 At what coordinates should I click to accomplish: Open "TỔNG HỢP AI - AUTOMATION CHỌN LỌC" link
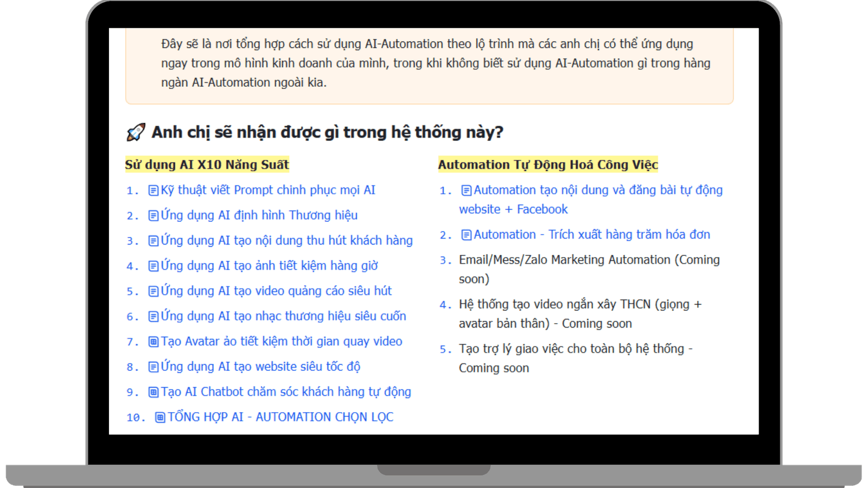[x=280, y=418]
